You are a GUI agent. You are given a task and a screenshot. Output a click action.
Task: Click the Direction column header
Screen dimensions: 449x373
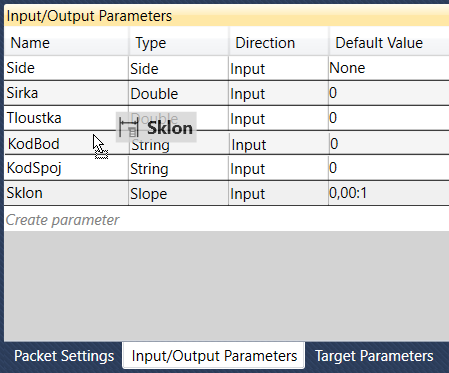[279, 43]
